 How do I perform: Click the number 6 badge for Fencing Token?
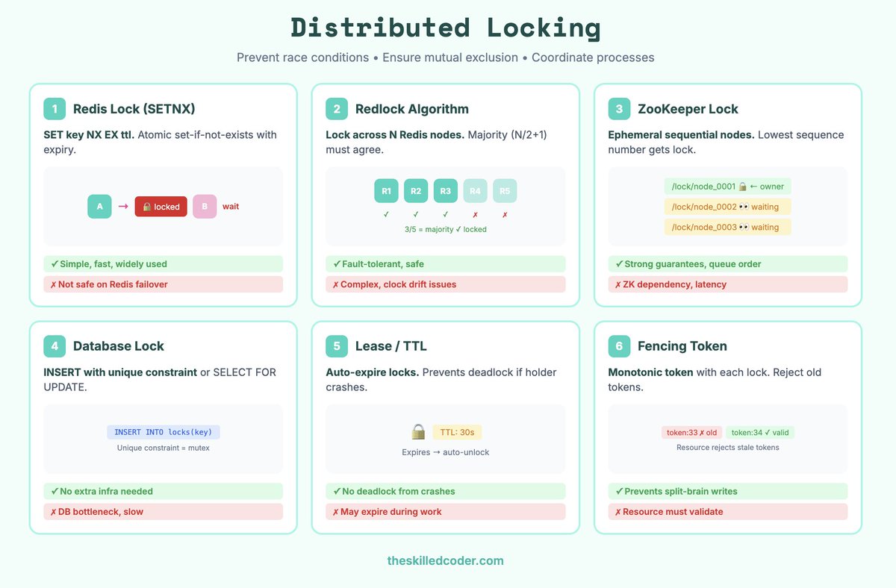[x=619, y=346]
